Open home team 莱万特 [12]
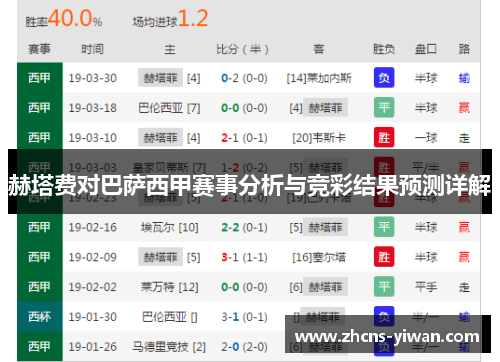Image resolution: width=500 pixels, height=362 pixels. [x=169, y=287]
